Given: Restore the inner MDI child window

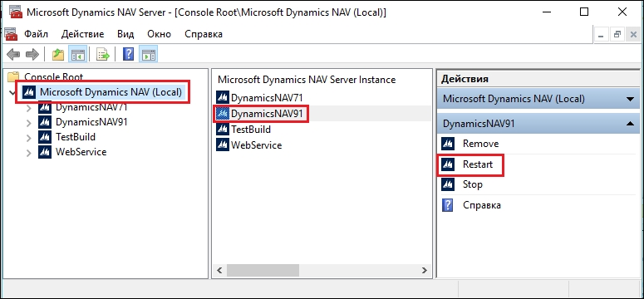Looking at the screenshot, I should [x=617, y=36].
